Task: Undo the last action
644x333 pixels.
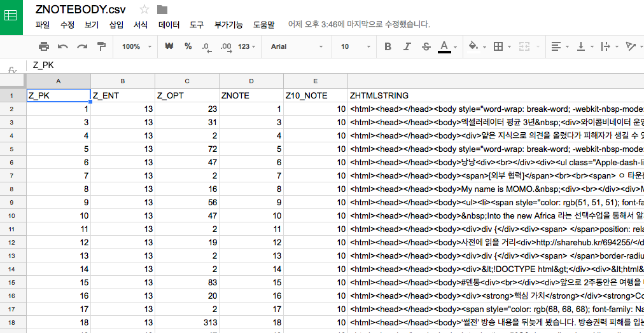Action: [x=63, y=47]
